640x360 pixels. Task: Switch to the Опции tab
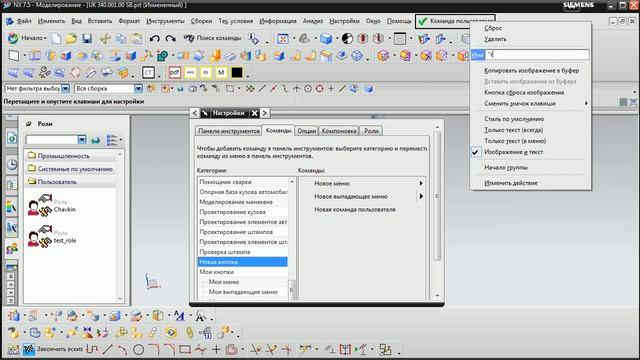306,131
